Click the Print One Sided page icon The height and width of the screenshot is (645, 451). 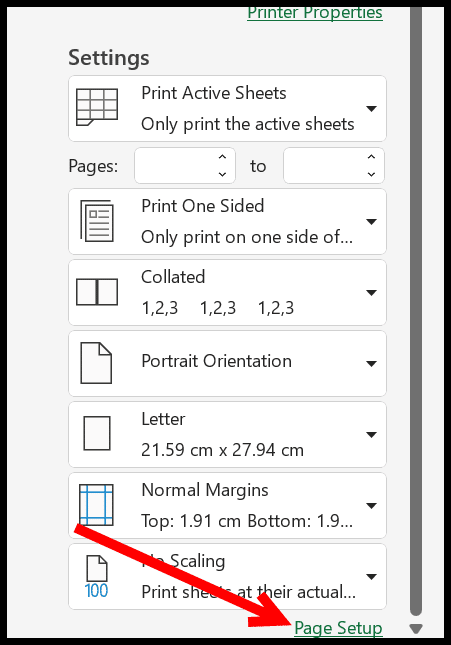tap(97, 221)
